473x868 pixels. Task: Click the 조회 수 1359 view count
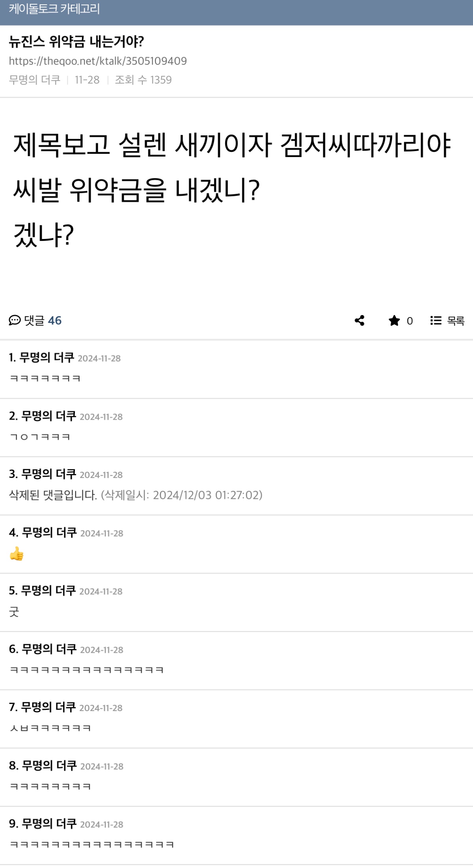pos(143,80)
